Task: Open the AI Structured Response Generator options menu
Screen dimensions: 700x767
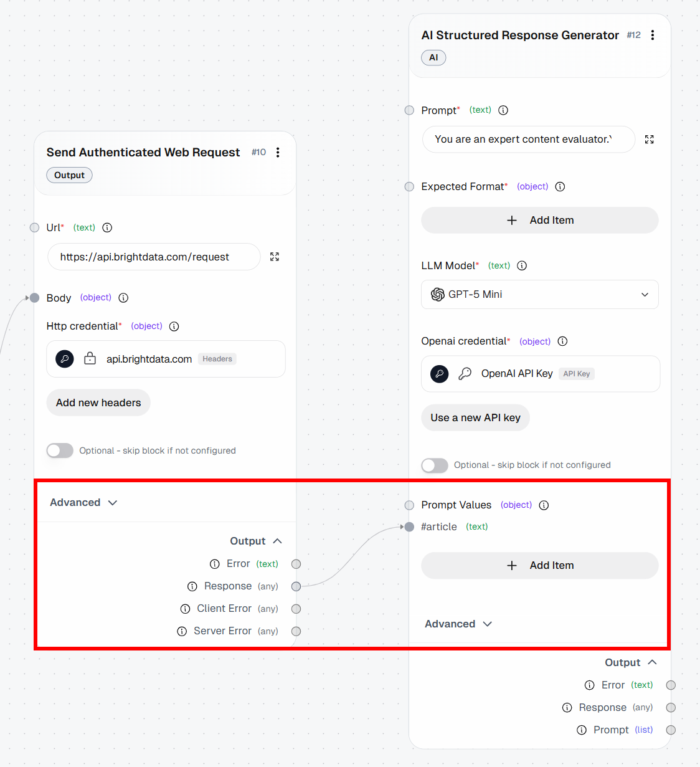Action: (652, 36)
